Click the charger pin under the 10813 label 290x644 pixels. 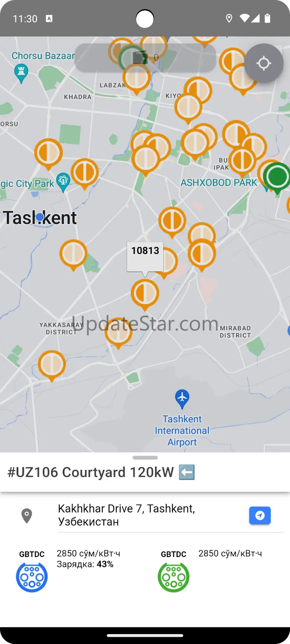click(145, 295)
